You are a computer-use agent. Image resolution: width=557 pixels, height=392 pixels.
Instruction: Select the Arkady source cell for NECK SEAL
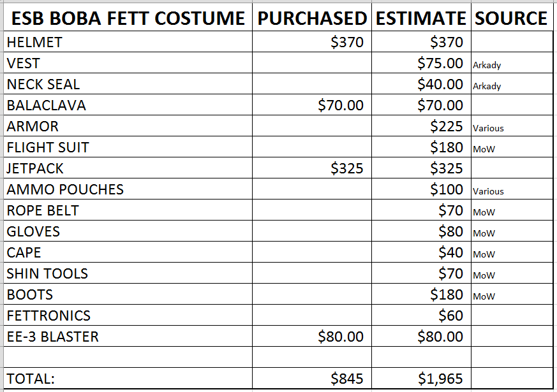pos(512,83)
